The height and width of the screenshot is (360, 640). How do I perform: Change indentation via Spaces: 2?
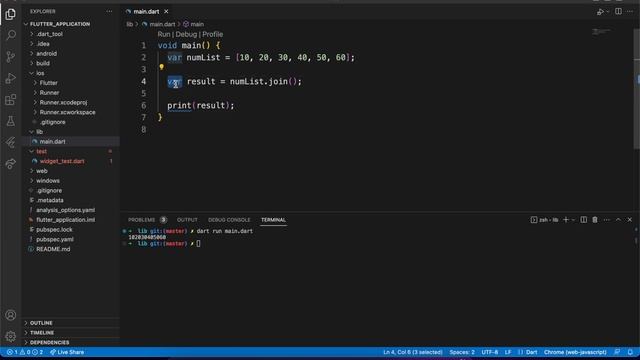tap(462, 352)
